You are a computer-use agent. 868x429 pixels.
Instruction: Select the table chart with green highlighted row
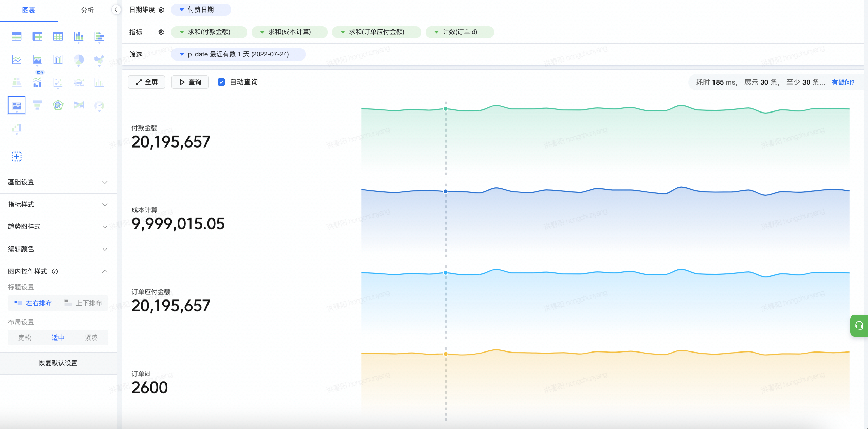pos(17,36)
